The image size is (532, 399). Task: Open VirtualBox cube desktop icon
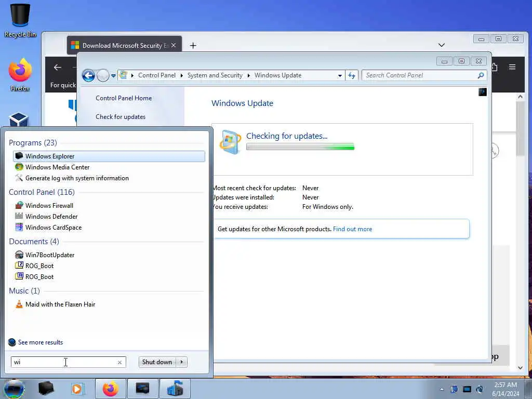click(x=19, y=119)
